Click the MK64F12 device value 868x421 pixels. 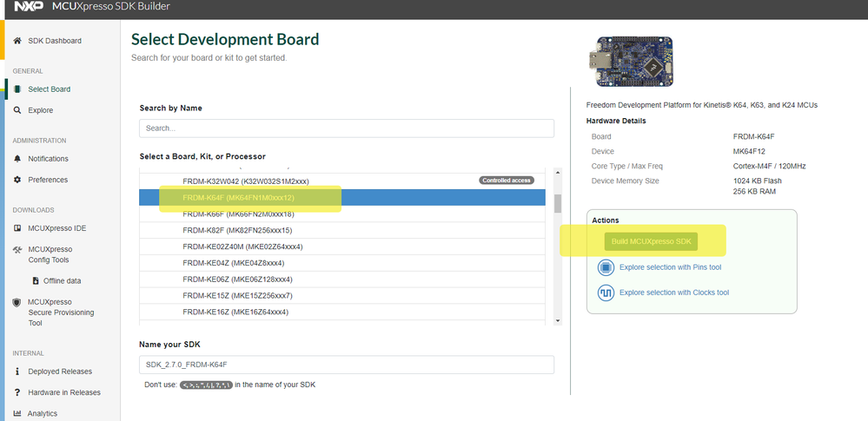tap(748, 152)
